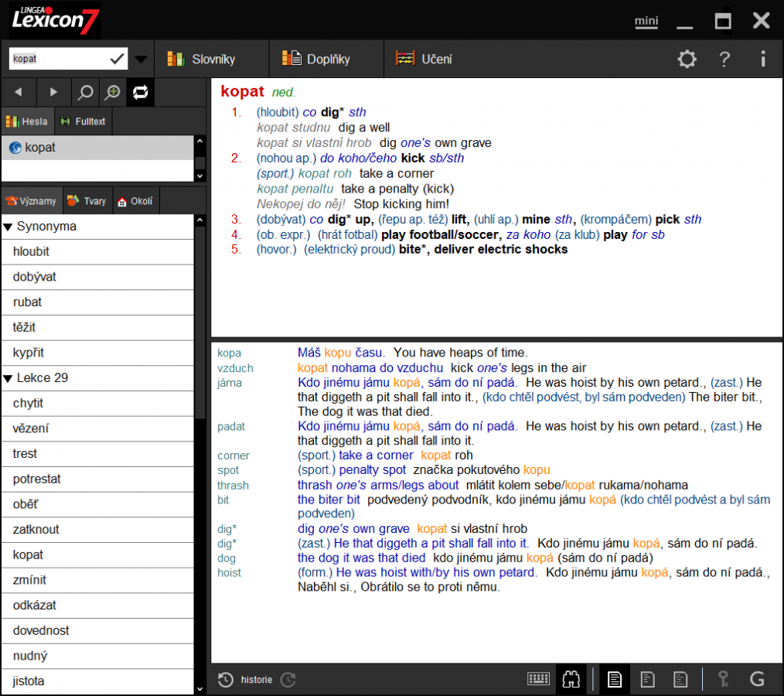
Task: Click the mini mode link
Action: pos(646,22)
